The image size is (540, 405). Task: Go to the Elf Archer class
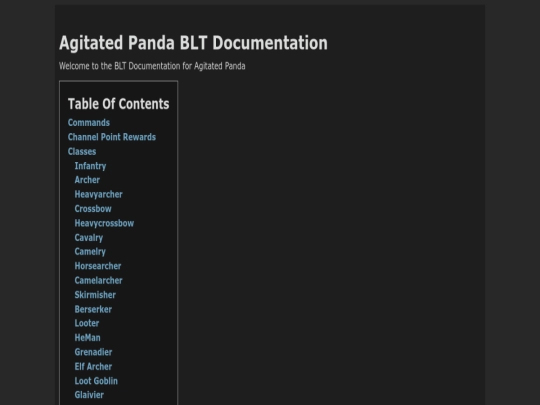(93, 366)
